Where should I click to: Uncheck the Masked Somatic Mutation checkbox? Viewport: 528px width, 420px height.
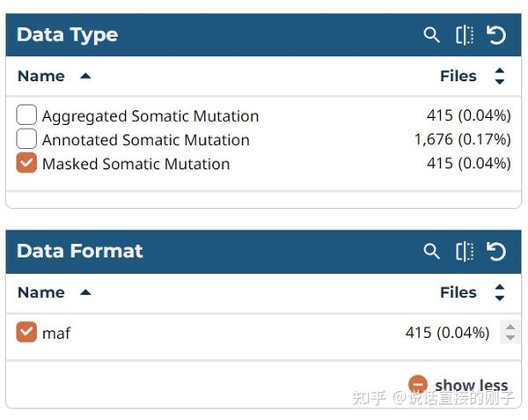click(x=26, y=163)
